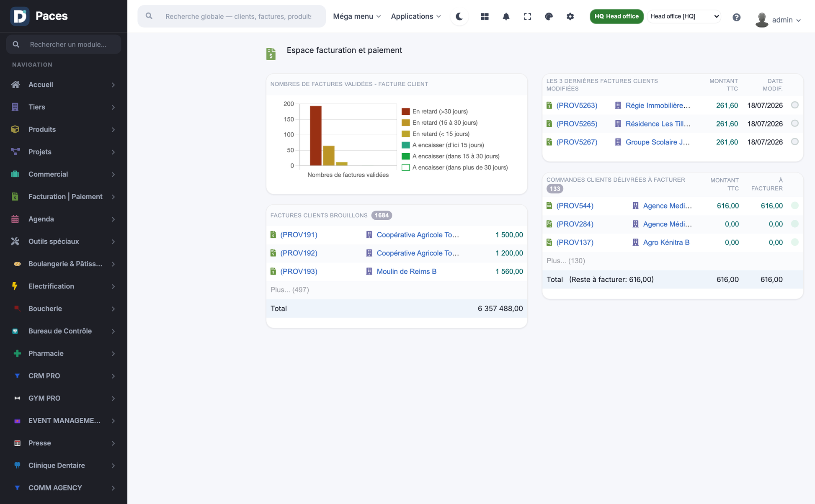Expand the Accueil menu chevron
This screenshot has width=815, height=504.
(113, 85)
